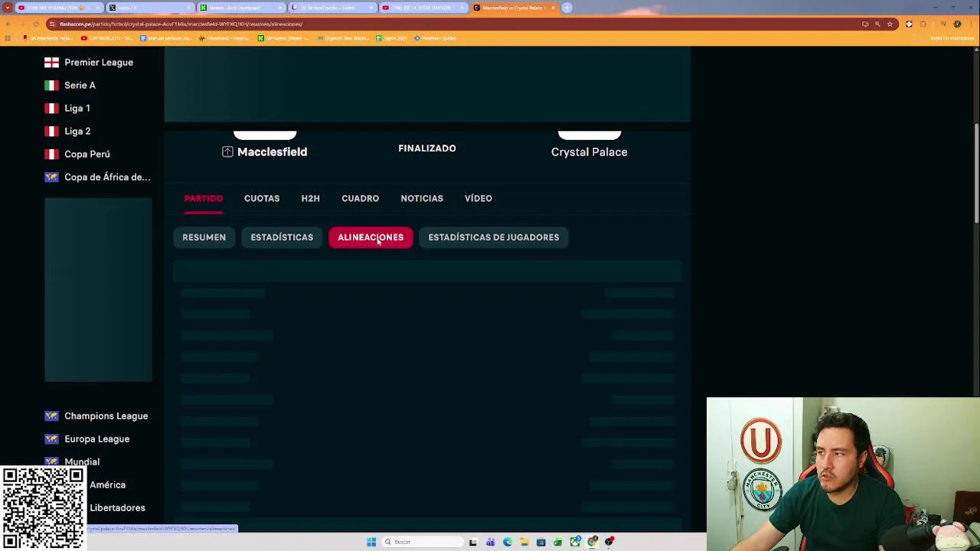The image size is (980, 551).
Task: Select Serie A league in sidebar
Action: [80, 86]
